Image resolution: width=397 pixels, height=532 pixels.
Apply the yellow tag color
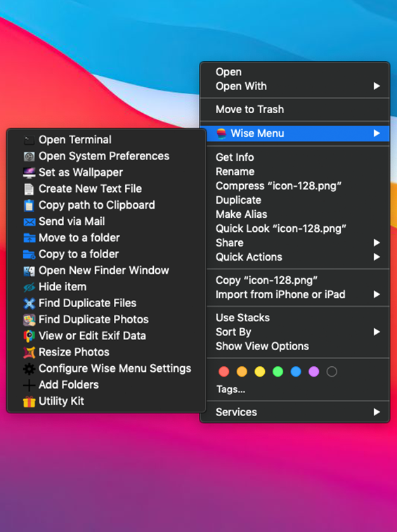[260, 372]
